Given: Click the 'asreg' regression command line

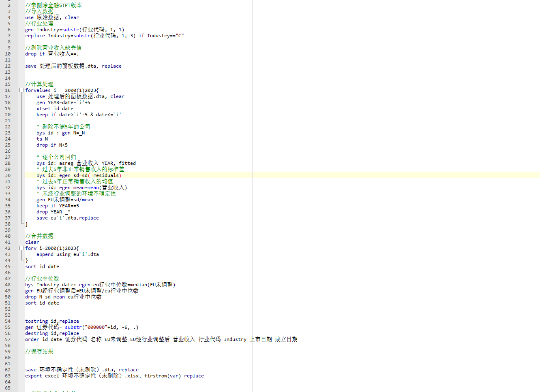Looking at the screenshot, I should [86, 163].
